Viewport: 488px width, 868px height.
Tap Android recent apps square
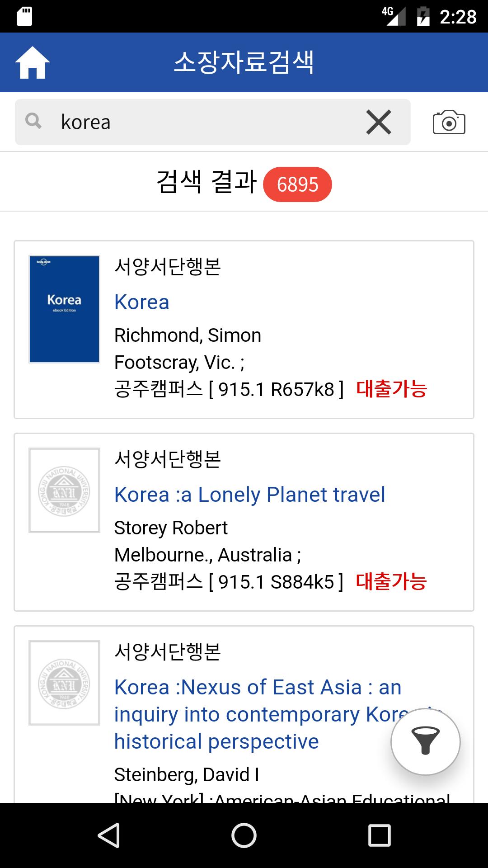point(380,835)
